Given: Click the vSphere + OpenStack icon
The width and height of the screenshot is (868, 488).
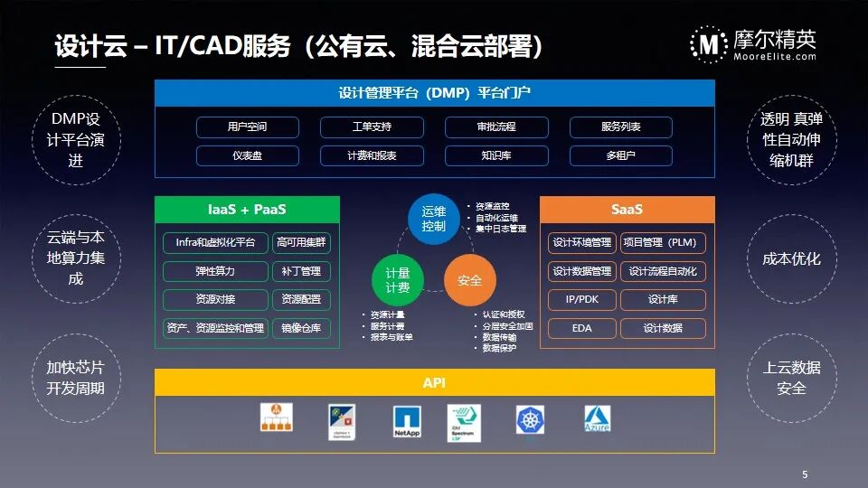Looking at the screenshot, I should 342,422.
